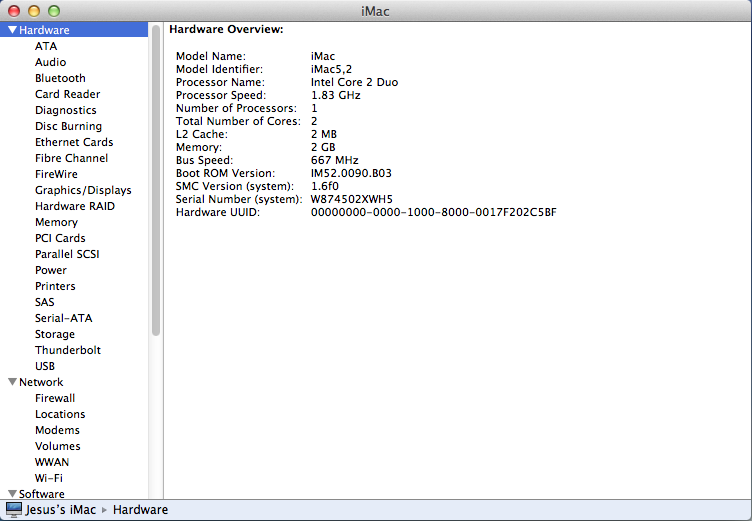Show Bluetooth information
Viewport: 752px width, 521px height.
pos(60,78)
